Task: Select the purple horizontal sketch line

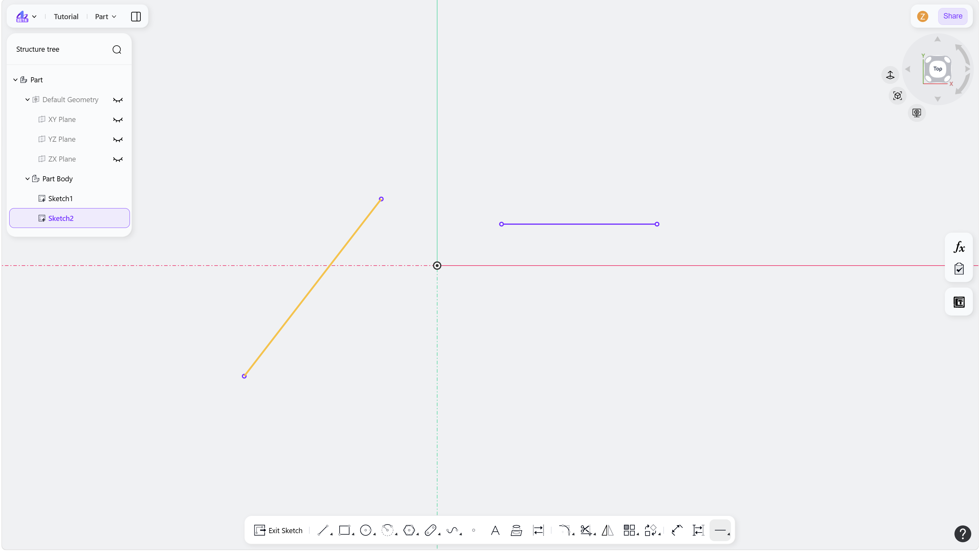Action: click(579, 224)
